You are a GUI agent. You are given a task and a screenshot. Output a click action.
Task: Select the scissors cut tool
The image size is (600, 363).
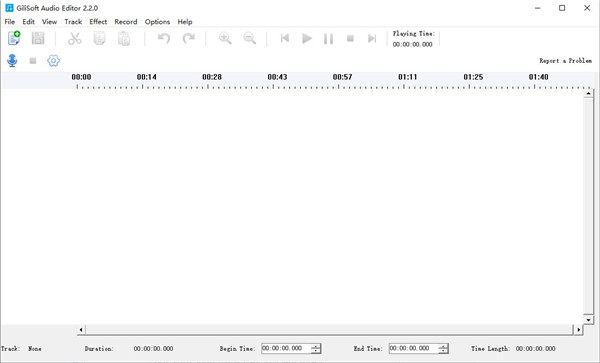coord(75,38)
